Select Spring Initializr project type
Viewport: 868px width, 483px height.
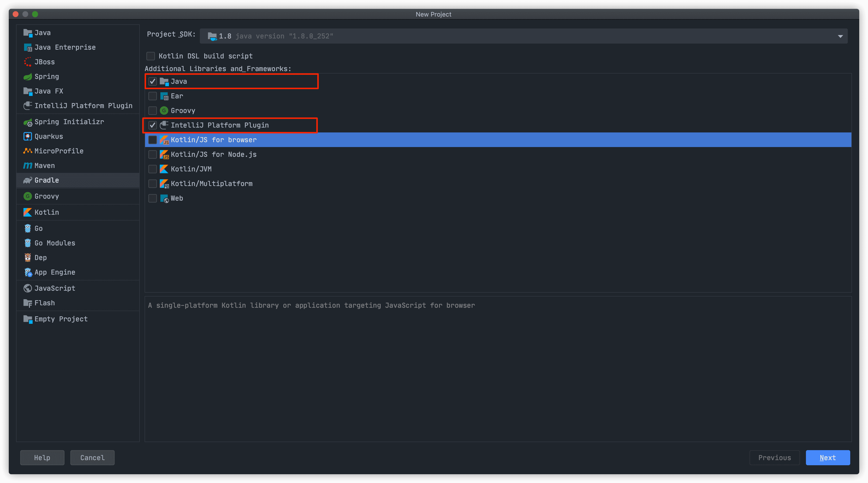click(x=69, y=122)
